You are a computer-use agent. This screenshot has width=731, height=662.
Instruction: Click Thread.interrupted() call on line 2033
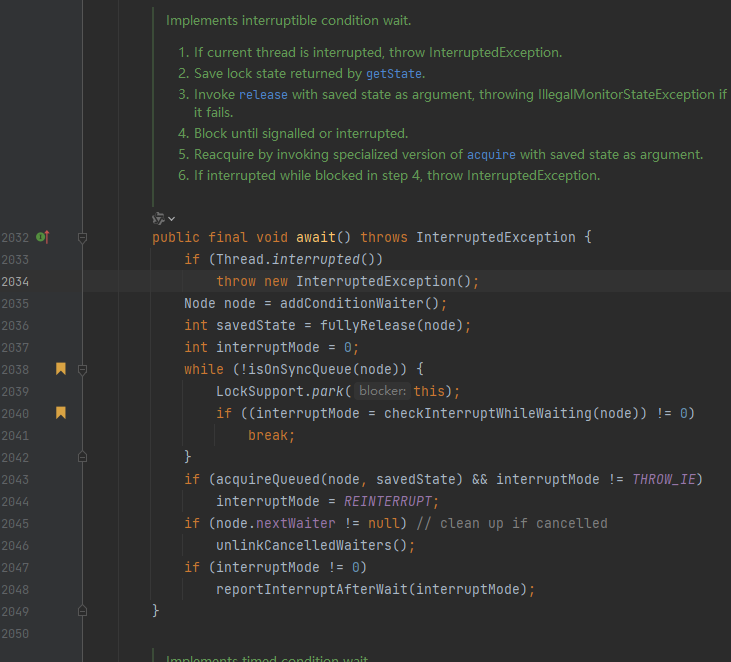299,259
